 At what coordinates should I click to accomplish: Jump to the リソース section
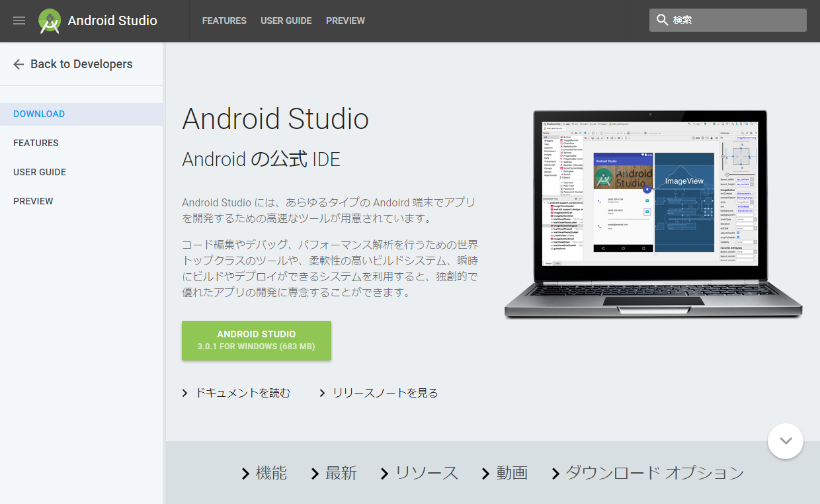(426, 473)
